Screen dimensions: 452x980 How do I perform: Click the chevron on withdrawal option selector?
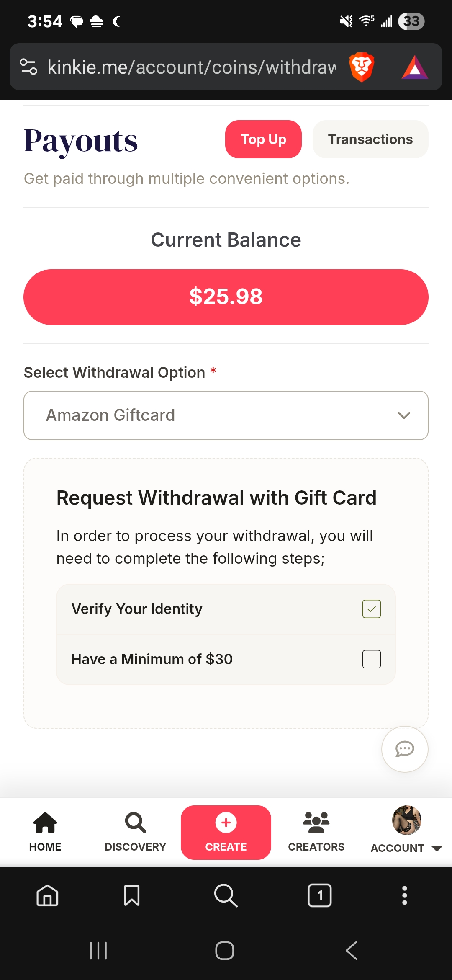click(404, 415)
